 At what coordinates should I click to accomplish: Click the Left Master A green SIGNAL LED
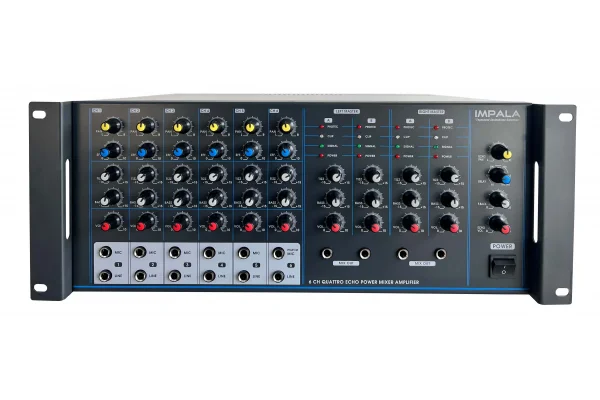322,146
